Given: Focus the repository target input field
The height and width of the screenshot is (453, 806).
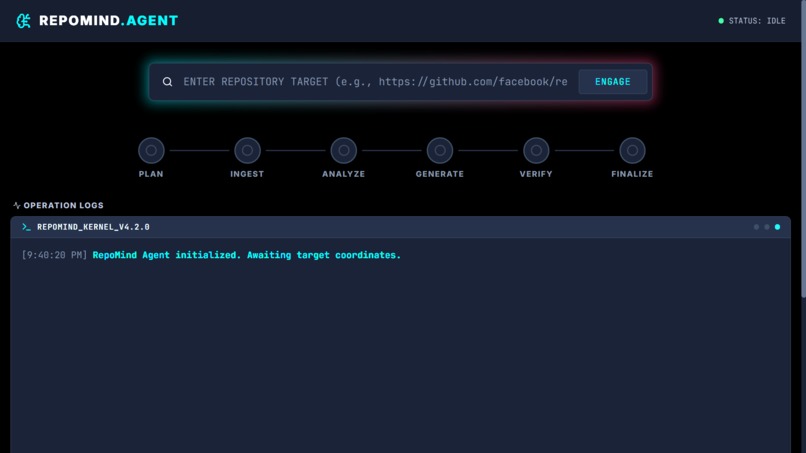Looking at the screenshot, I should pos(375,82).
